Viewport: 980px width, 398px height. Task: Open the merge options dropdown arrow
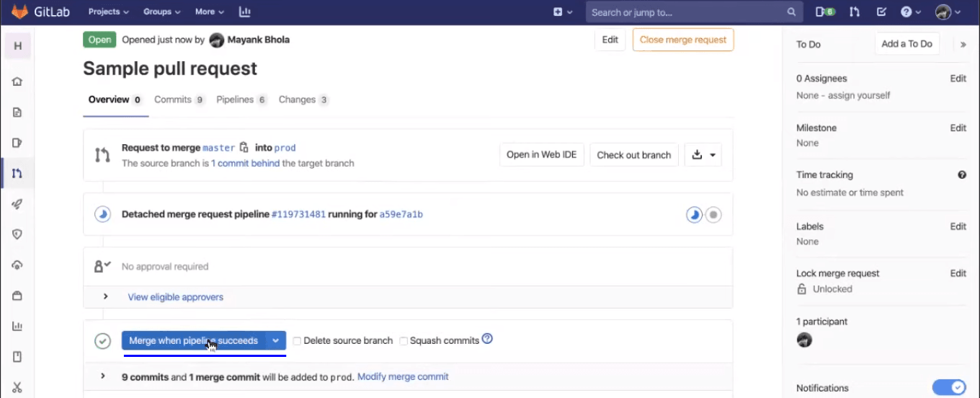click(x=276, y=340)
